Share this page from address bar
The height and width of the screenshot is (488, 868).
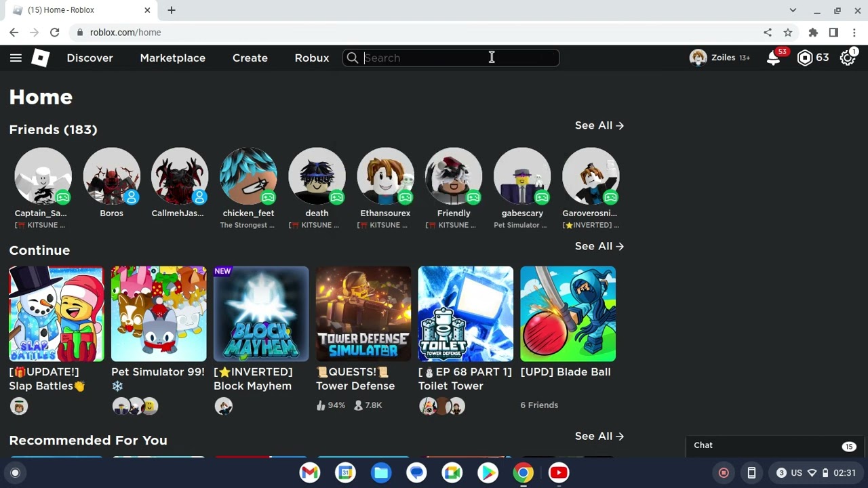768,33
